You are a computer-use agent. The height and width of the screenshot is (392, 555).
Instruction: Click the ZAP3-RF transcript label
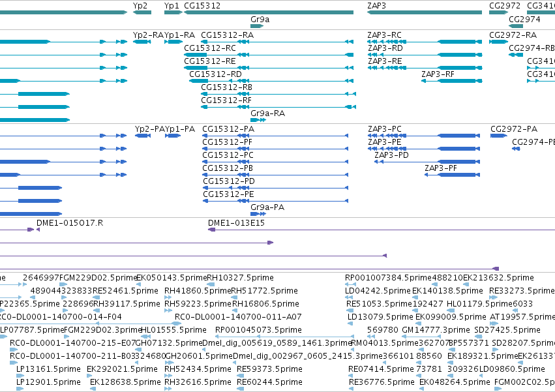click(x=438, y=74)
